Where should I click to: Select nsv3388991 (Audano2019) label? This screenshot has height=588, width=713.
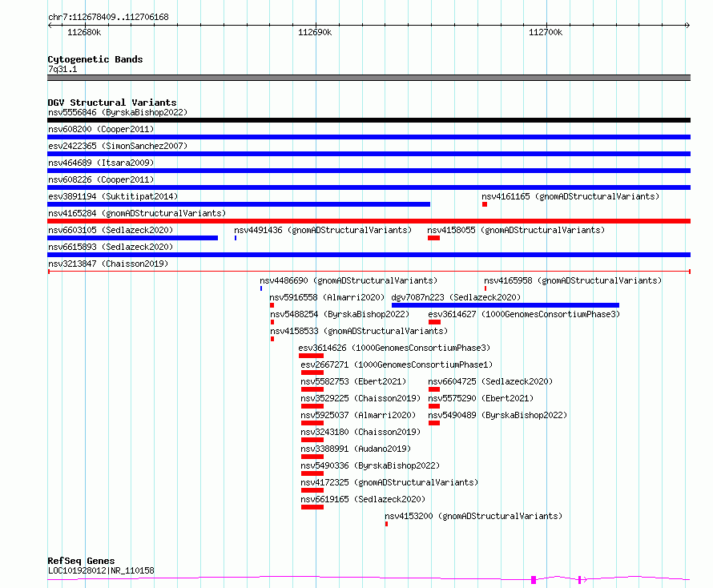click(356, 449)
